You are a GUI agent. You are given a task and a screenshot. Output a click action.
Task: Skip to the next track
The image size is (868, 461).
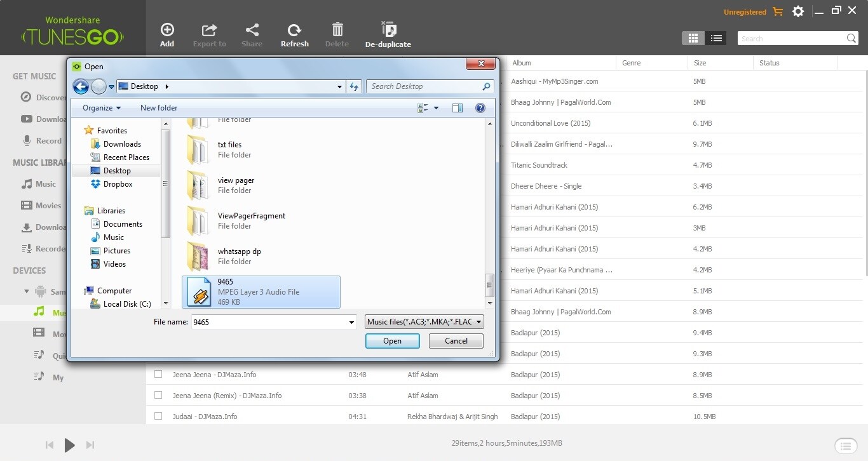pos(90,445)
